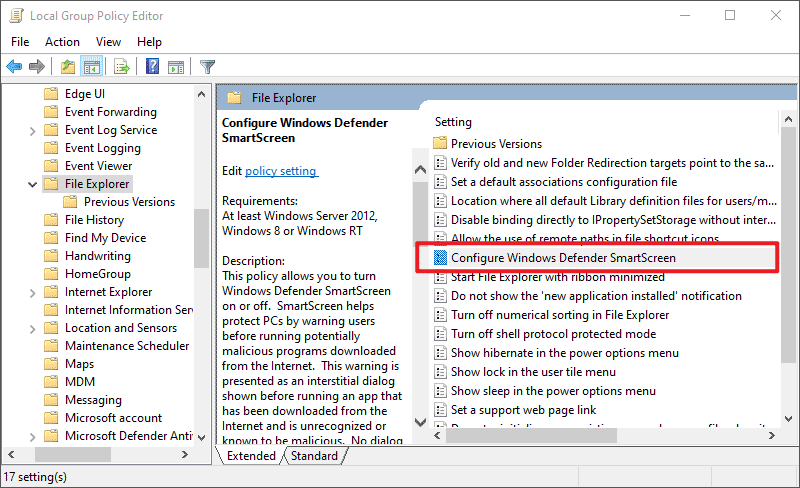Click the Filter funnel toolbar icon
The image size is (800, 488).
click(x=207, y=67)
